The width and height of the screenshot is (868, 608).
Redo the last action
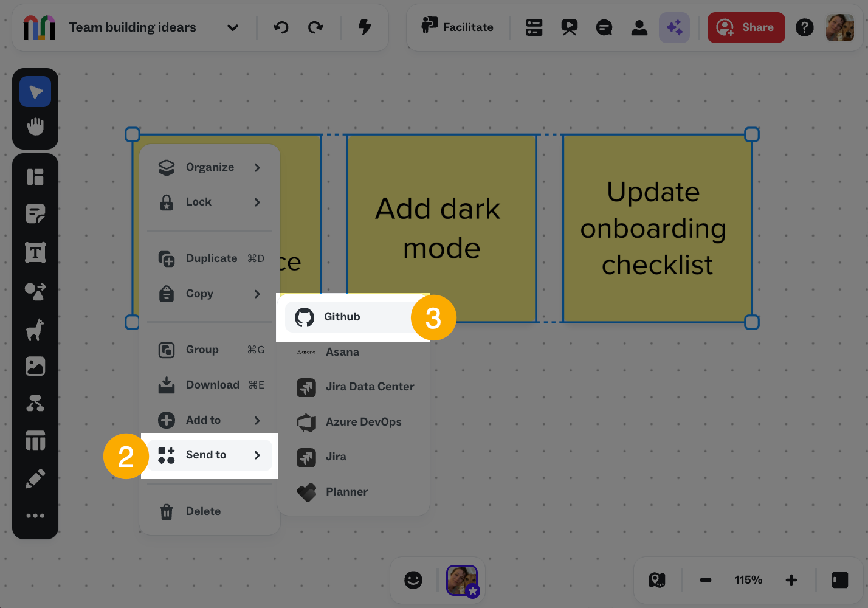pyautogui.click(x=315, y=27)
